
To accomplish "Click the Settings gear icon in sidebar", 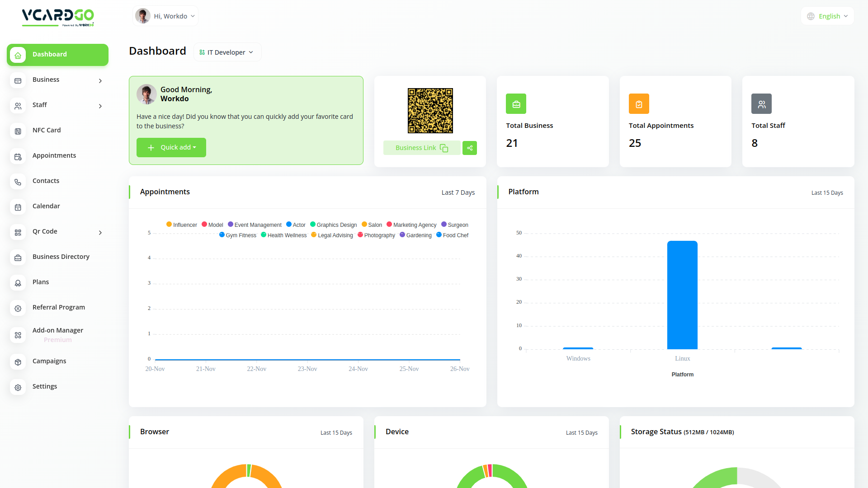I will pyautogui.click(x=18, y=387).
